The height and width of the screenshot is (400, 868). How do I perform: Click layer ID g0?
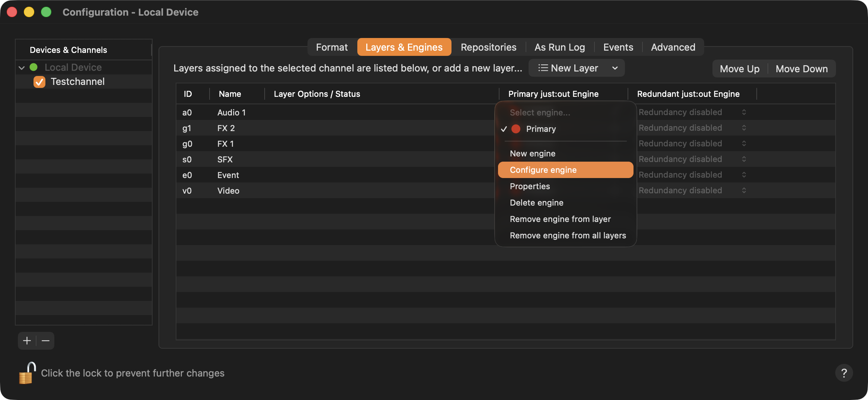tap(187, 144)
